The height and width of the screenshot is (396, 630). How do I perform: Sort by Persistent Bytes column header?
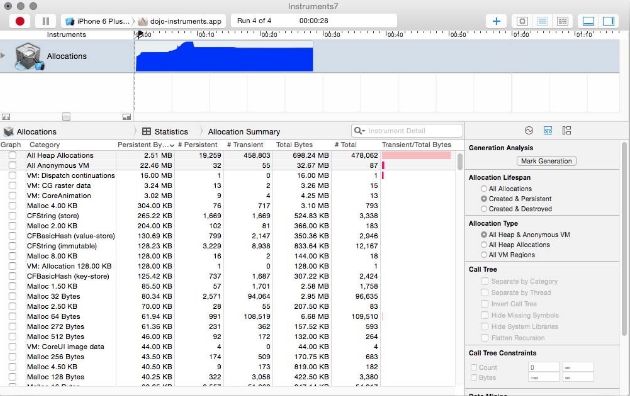click(145, 145)
